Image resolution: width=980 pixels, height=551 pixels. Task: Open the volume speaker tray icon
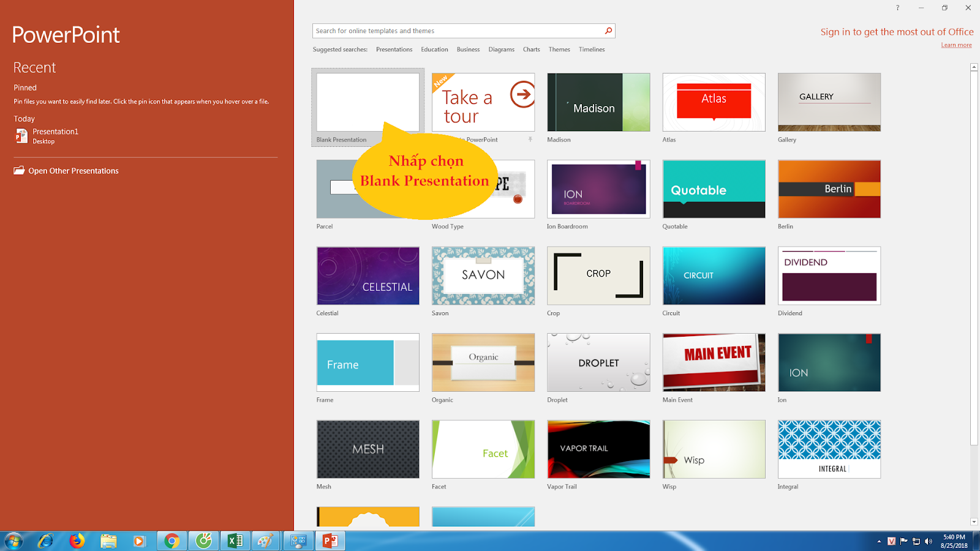tap(929, 541)
